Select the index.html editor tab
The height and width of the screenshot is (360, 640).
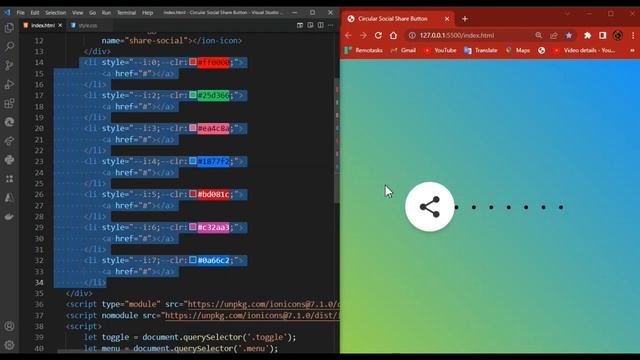tap(42, 25)
